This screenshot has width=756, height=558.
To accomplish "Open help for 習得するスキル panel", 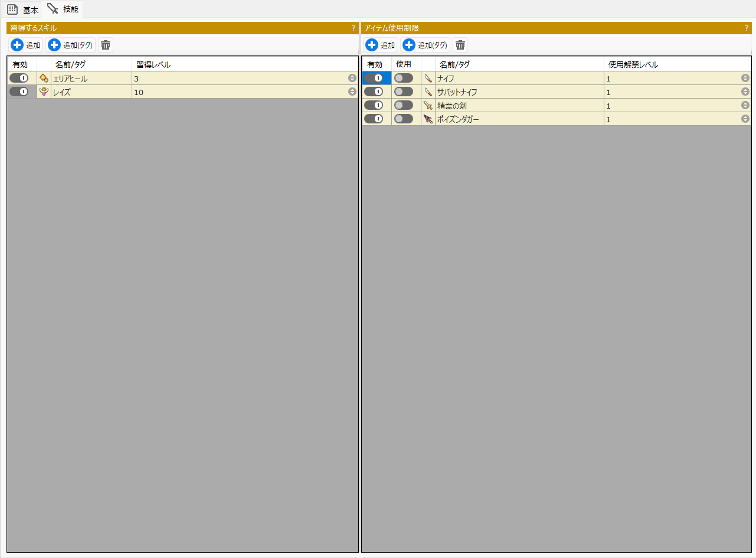I will 354,28.
